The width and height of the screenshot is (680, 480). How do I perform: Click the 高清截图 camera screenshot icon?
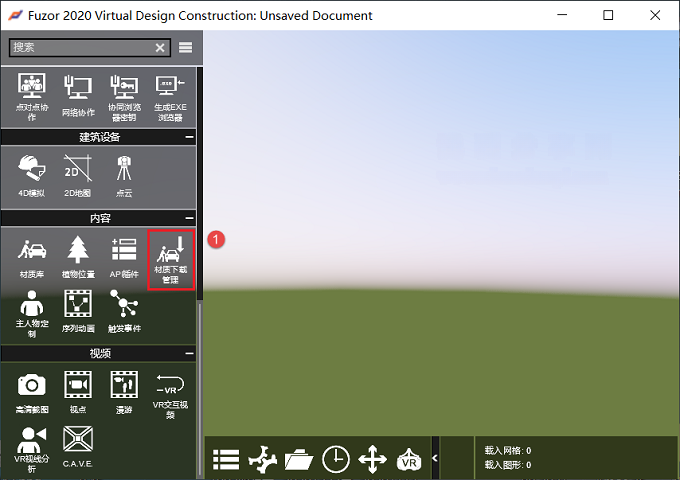coord(32,392)
